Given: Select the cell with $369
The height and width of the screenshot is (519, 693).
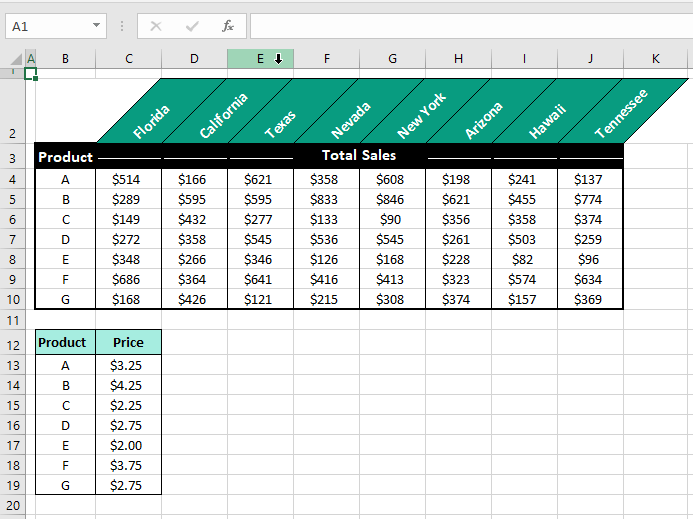Looking at the screenshot, I should point(590,299).
